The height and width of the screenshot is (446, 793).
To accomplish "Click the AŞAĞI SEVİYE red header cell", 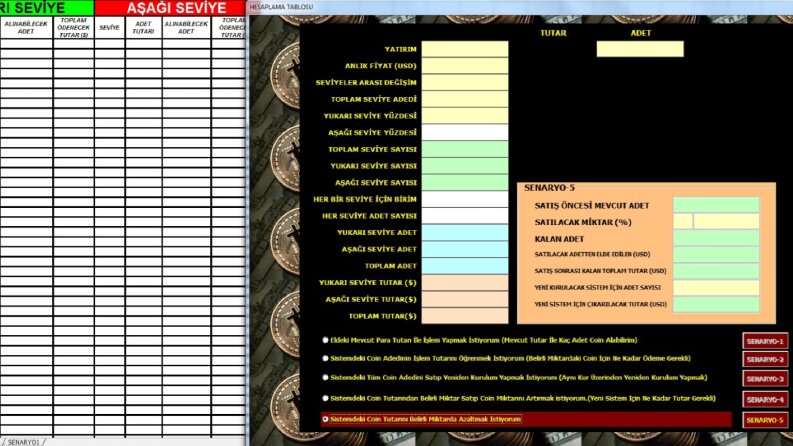I will (170, 8).
